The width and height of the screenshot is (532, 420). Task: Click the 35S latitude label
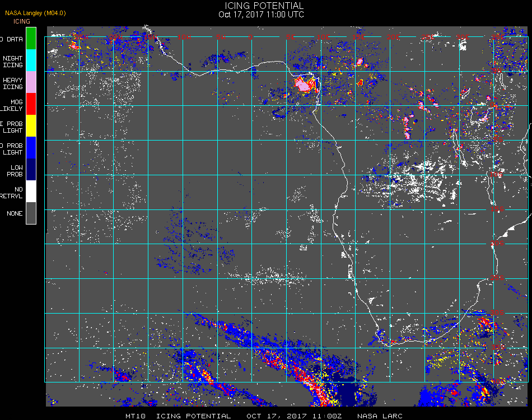click(498, 347)
